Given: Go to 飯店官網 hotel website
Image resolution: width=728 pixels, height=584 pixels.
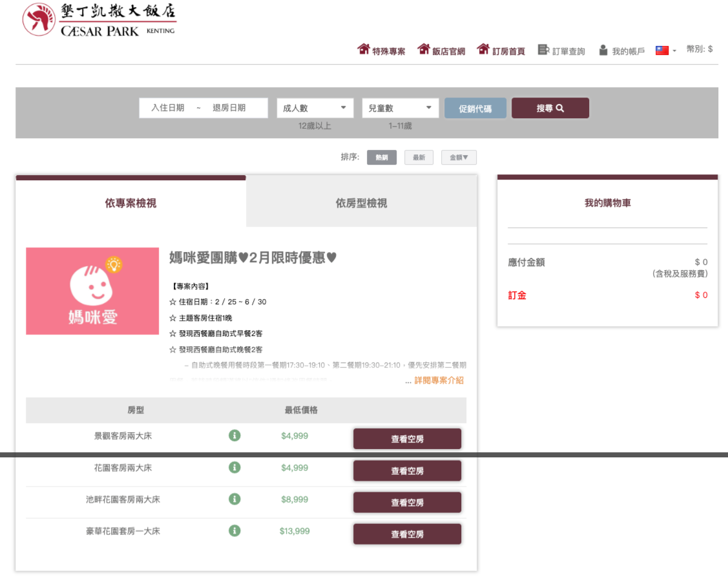Looking at the screenshot, I should click(441, 50).
